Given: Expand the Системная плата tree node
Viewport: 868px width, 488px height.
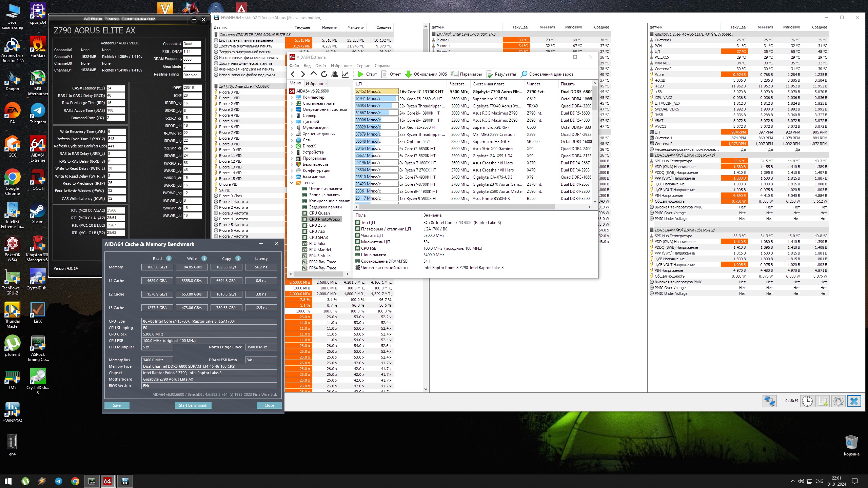Looking at the screenshot, I should pos(292,103).
